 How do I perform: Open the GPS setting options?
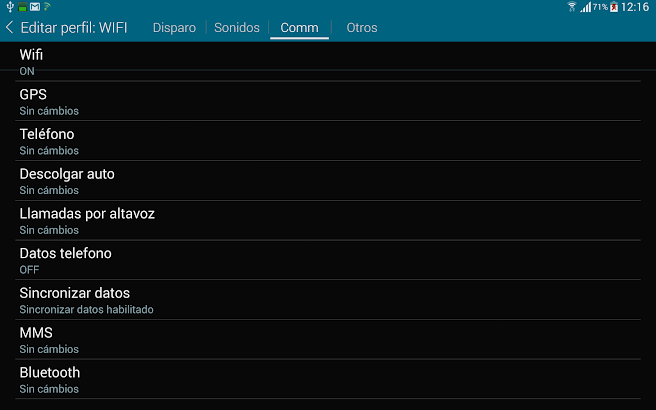pyautogui.click(x=328, y=102)
